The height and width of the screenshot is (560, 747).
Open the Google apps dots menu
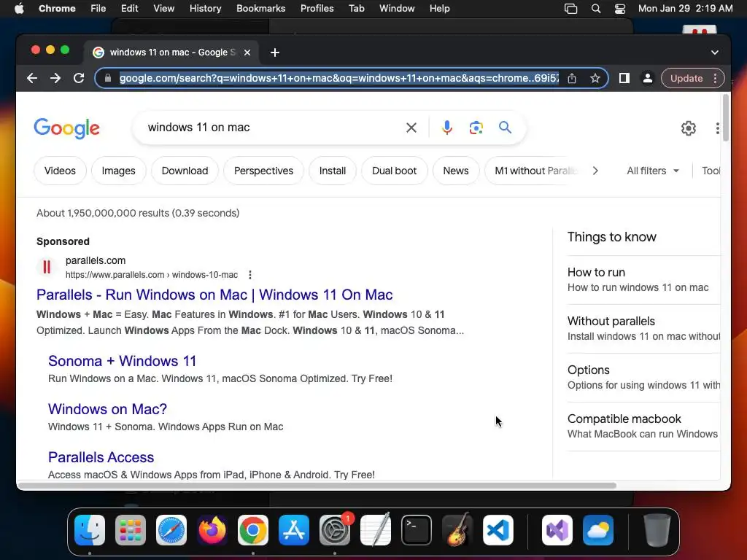pyautogui.click(x=718, y=128)
